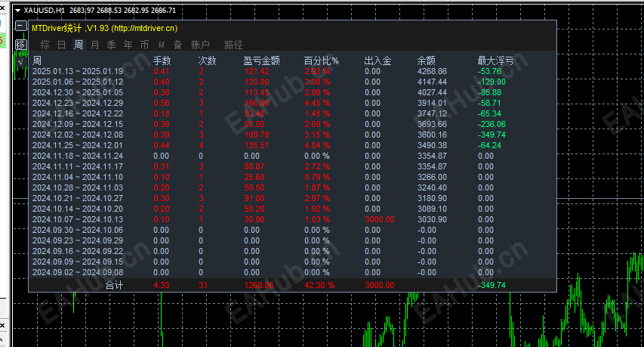Select week row 2024.10.21 ~ 2024.10.27
Viewport: 644px width, 347px height.
(292, 198)
